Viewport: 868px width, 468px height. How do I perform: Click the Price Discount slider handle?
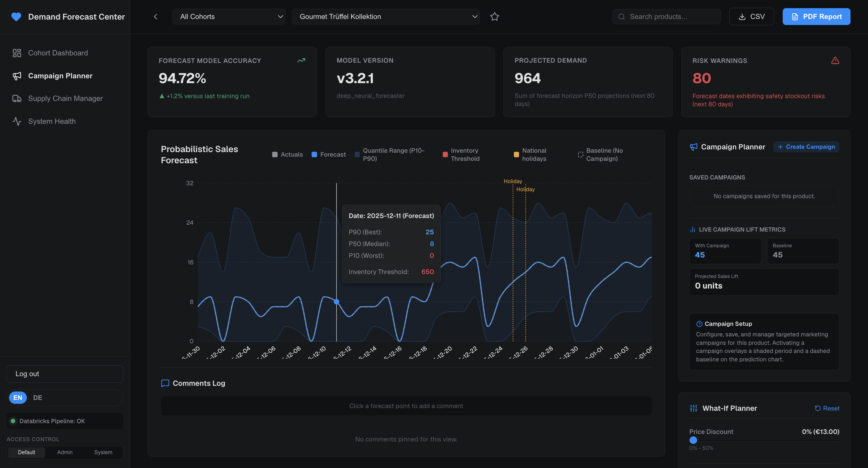pyautogui.click(x=693, y=440)
